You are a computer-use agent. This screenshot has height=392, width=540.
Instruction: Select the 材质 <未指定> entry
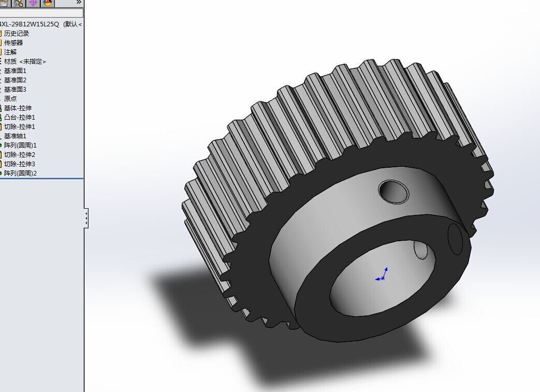coord(25,61)
